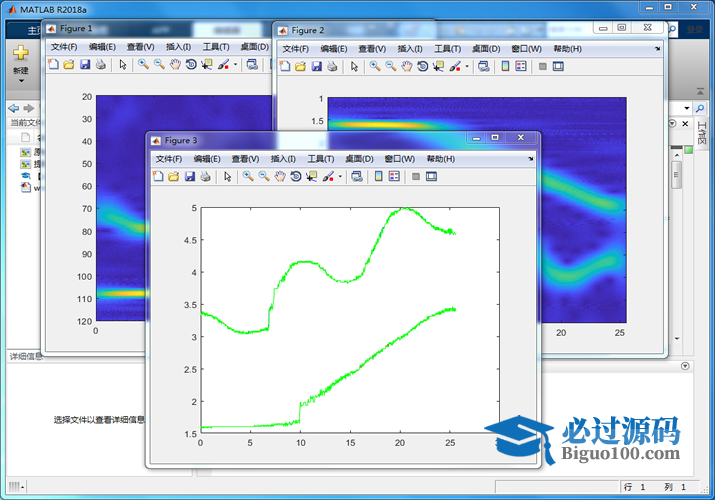This screenshot has height=500, width=715.
Task: Toggle Edit Plot arrow in Figure 3
Action: tap(227, 177)
